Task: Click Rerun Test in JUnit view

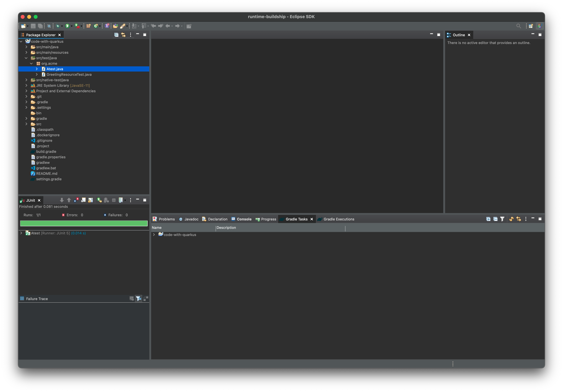Action: tap(99, 200)
